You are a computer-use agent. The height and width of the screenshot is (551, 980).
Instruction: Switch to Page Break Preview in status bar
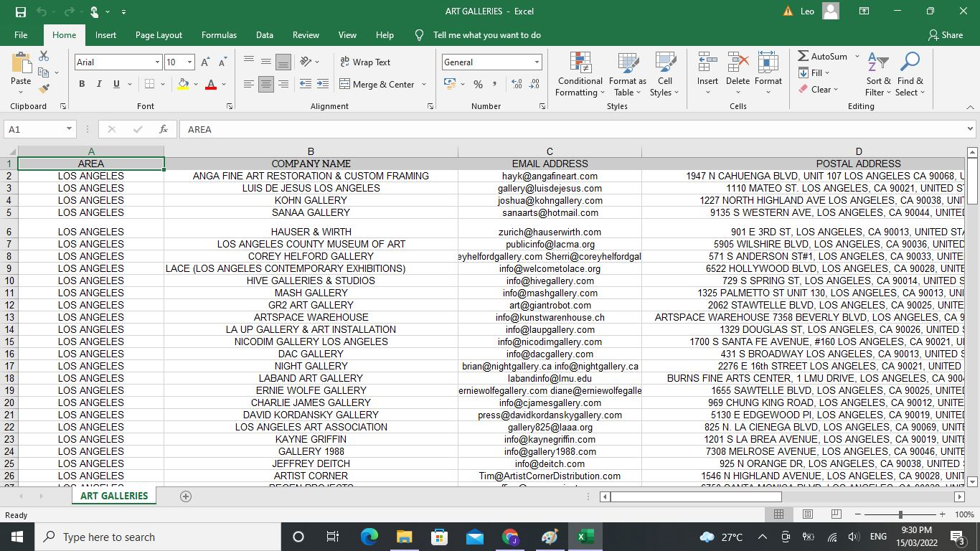tap(836, 514)
